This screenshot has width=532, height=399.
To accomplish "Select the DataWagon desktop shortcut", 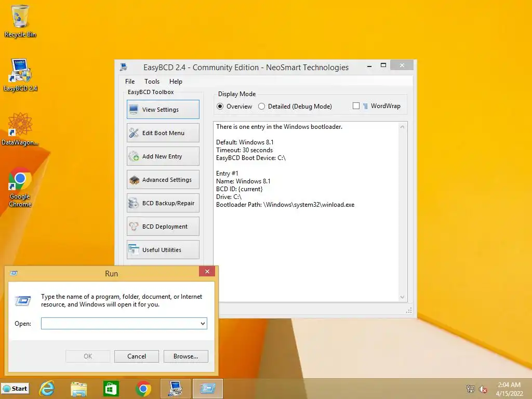I will click(x=20, y=129).
